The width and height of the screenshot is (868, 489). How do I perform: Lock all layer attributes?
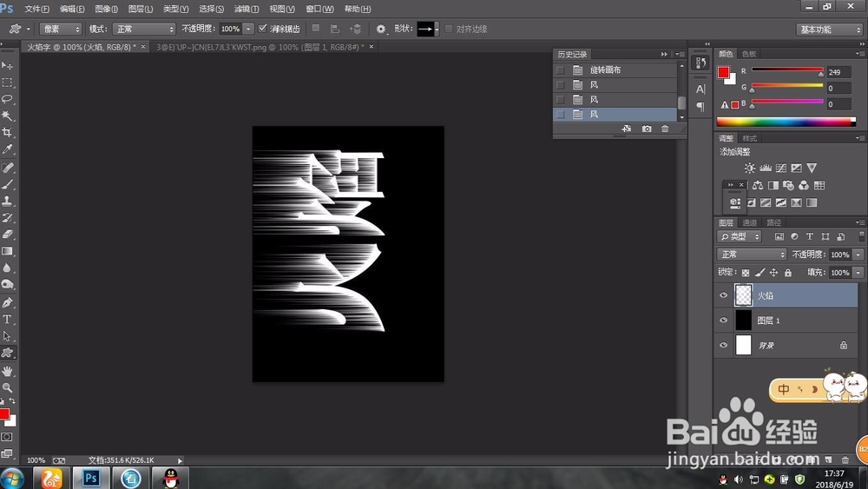pos(788,273)
